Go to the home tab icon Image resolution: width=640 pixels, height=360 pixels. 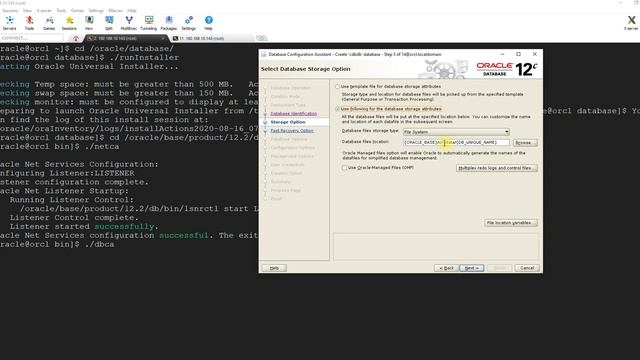click(x=76, y=38)
